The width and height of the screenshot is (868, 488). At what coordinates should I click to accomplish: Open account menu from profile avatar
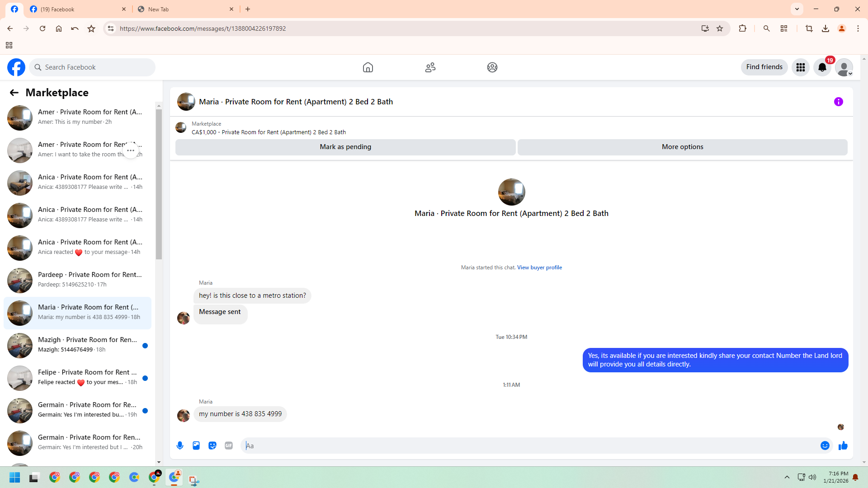pyautogui.click(x=844, y=67)
